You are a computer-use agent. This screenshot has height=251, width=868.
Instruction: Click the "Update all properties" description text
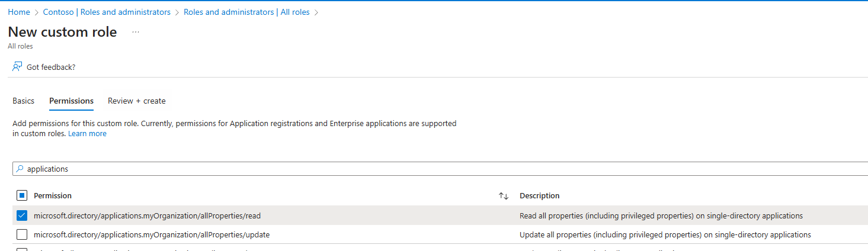[x=665, y=234]
